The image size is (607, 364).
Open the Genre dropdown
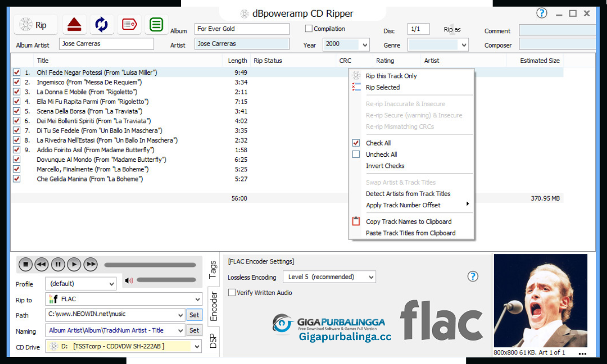[x=464, y=45]
